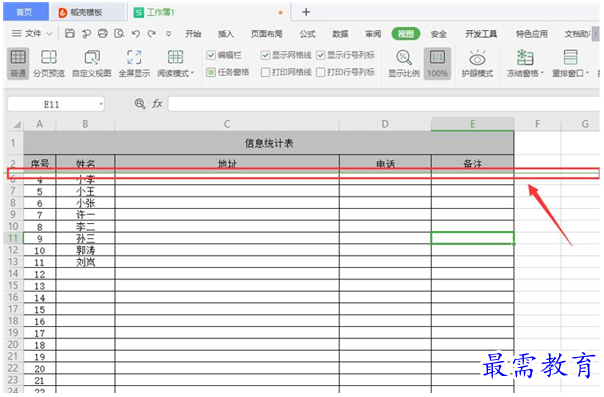Open Print Preview icon

pyautogui.click(x=119, y=34)
